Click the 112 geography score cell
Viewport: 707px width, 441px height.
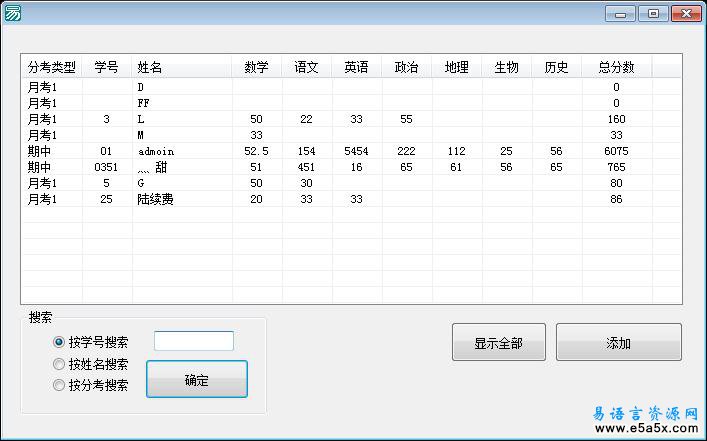point(456,151)
